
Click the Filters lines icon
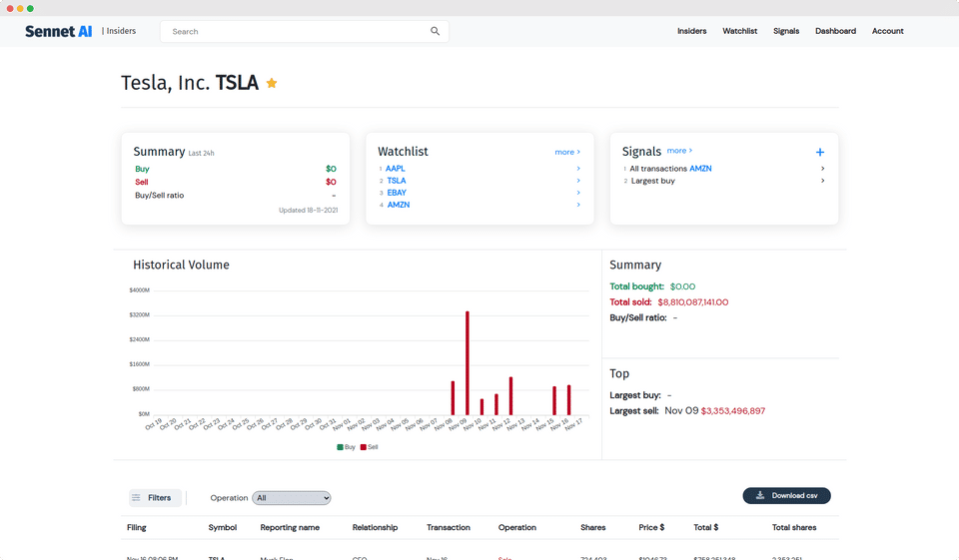coord(137,498)
